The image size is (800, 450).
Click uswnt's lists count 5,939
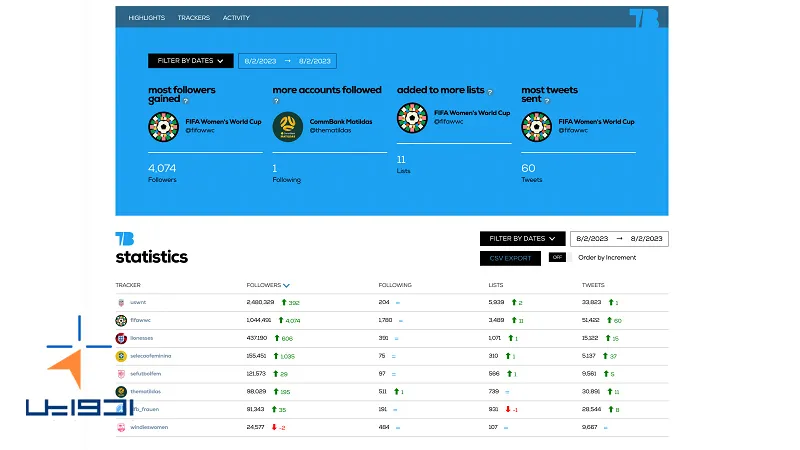pos(496,302)
